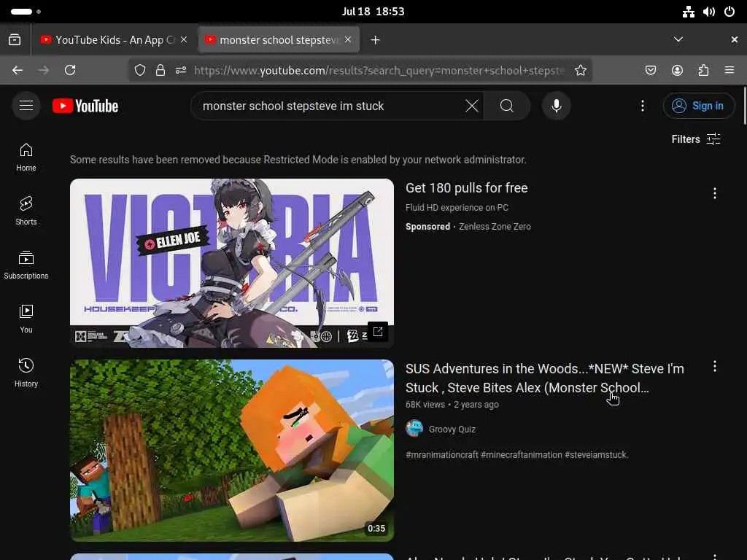Click hashtag #steveiamstuck text

pos(596,455)
